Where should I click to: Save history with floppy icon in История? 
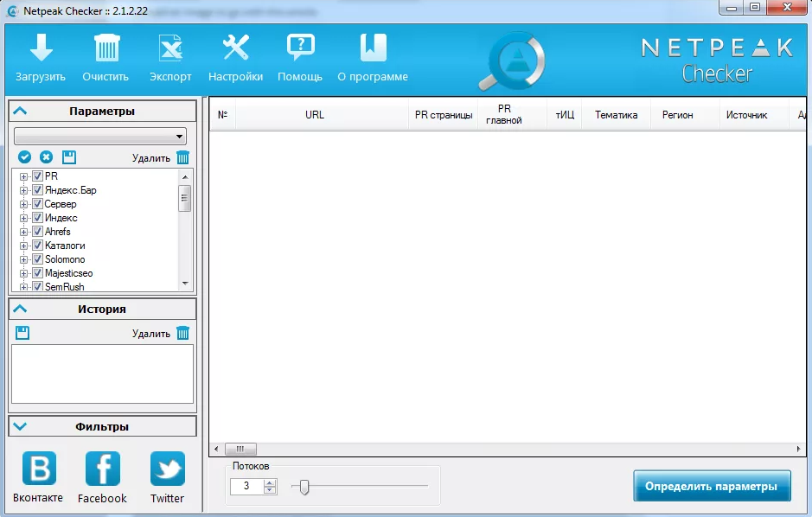coord(22,333)
